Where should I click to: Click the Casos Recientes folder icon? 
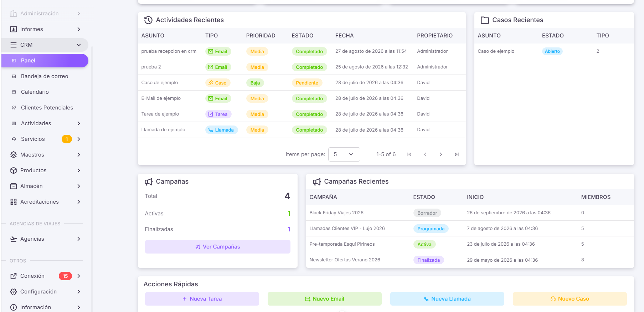[485, 20]
